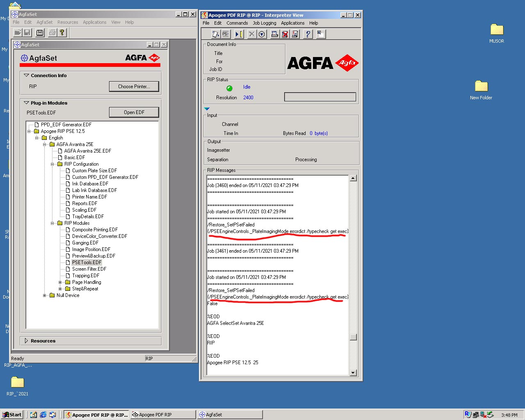Expand the Step&Repeat tree node
The width and height of the screenshot is (525, 420).
click(x=60, y=289)
